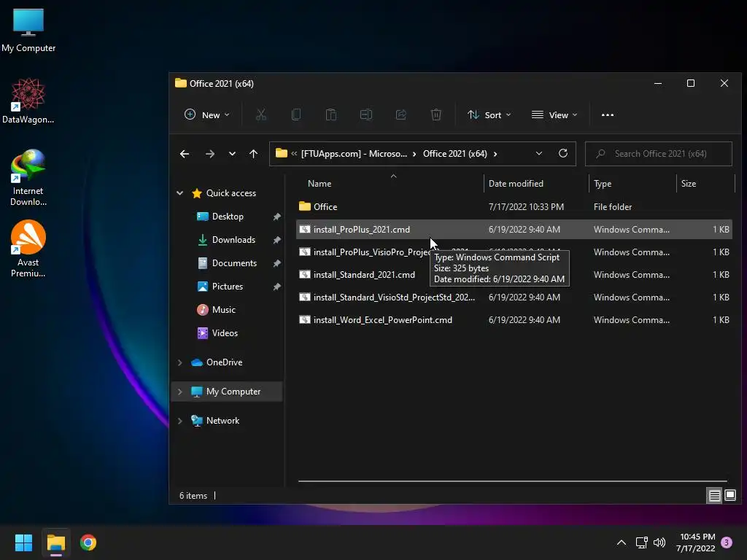
Task: Refresh the current folder view
Action: 563,153
